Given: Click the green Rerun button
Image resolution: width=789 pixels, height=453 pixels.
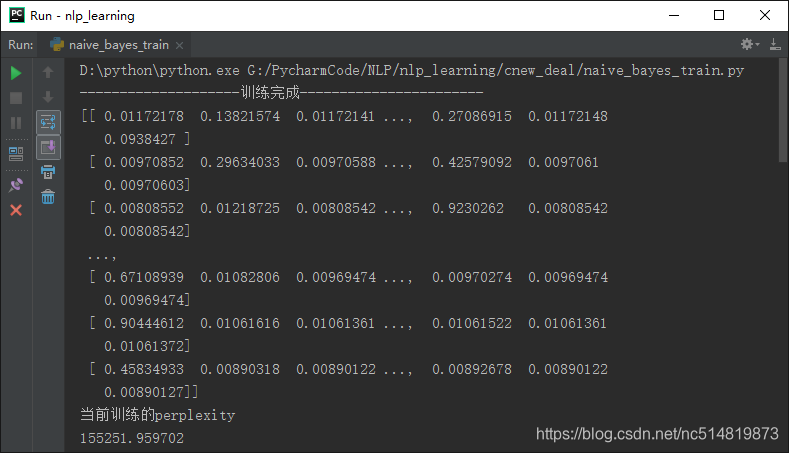Looking at the screenshot, I should (x=16, y=73).
